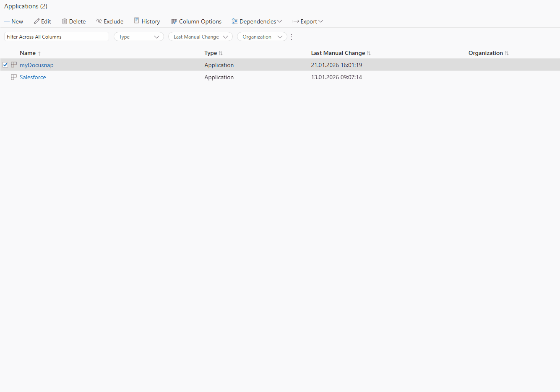
Task: Select the Edit pencil icon
Action: pos(37,21)
